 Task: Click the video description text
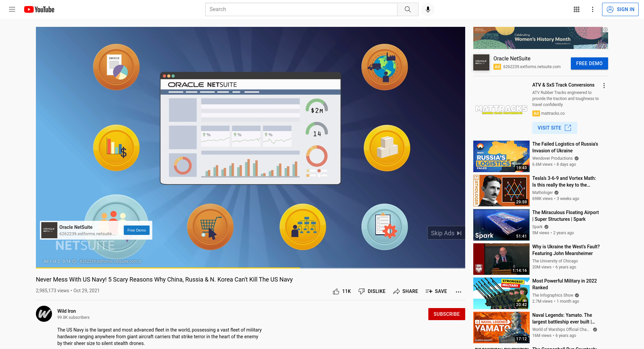point(159,337)
